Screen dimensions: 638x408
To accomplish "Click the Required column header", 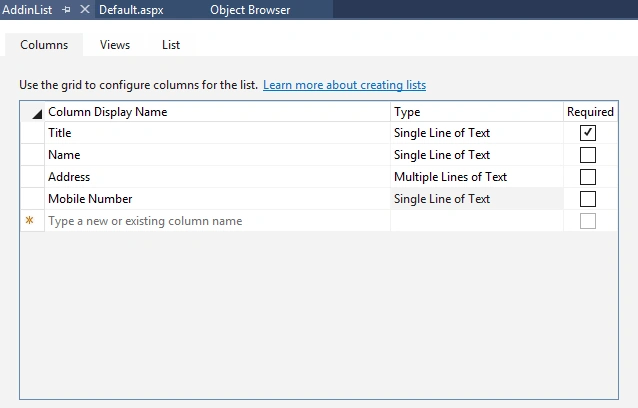I will pos(590,111).
